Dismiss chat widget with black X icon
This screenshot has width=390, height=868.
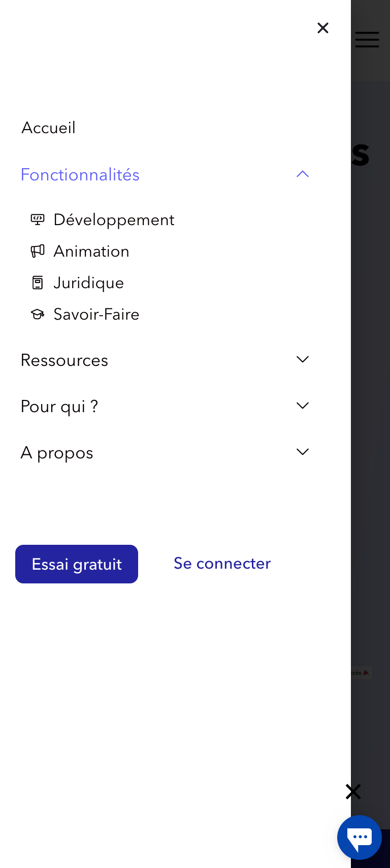coord(353,791)
